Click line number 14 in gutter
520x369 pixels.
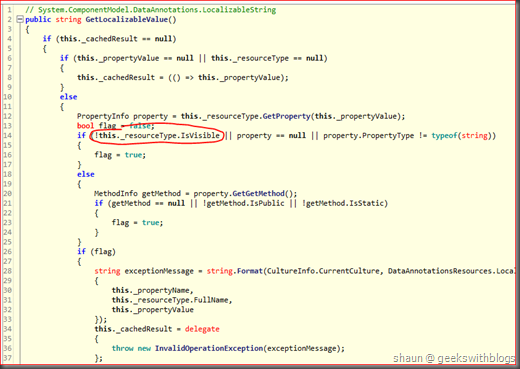(7, 135)
